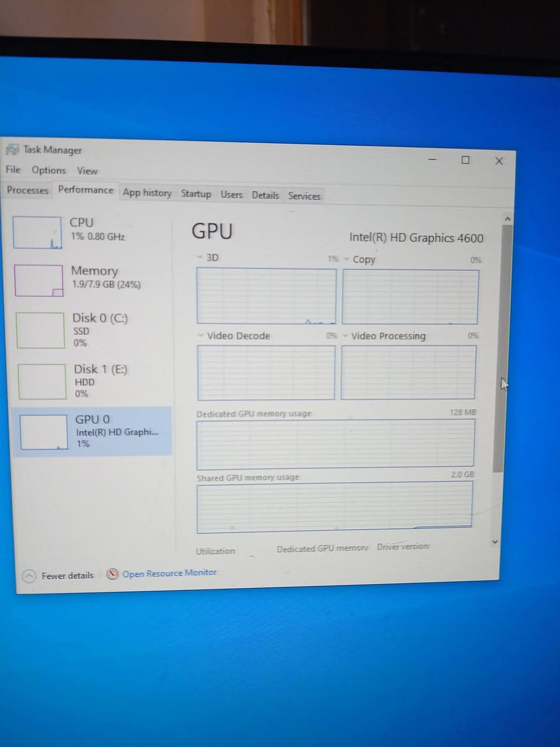Open the Video Decode engine dropdown
This screenshot has width=560, height=747.
coord(201,336)
